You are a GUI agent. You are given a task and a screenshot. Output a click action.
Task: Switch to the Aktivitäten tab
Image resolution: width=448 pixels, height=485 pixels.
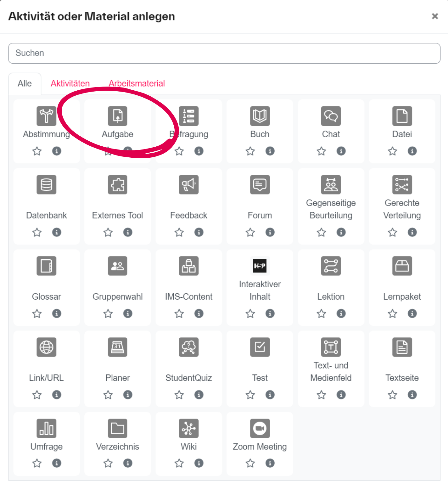70,83
